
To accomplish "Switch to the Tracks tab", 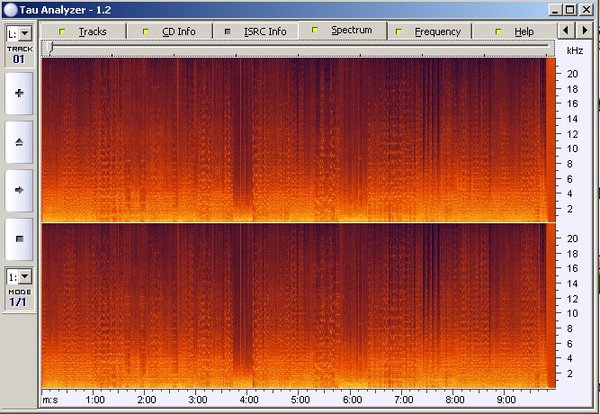I will click(x=83, y=31).
